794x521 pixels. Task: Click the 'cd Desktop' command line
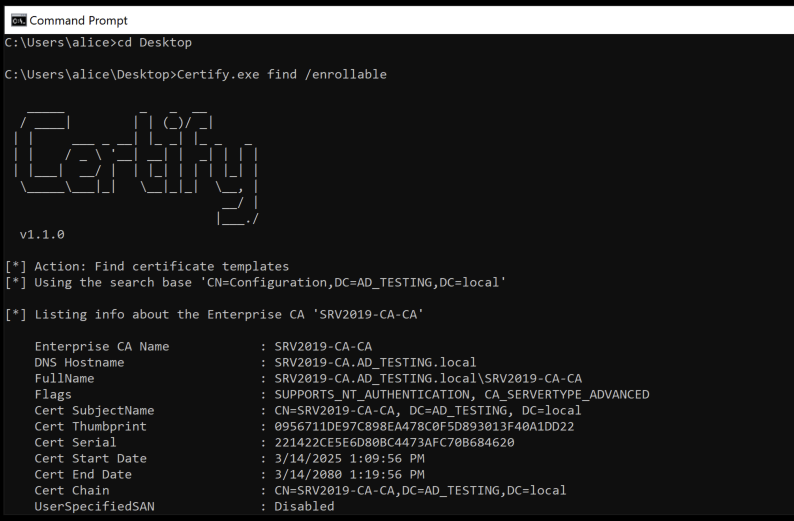[x=98, y=43]
